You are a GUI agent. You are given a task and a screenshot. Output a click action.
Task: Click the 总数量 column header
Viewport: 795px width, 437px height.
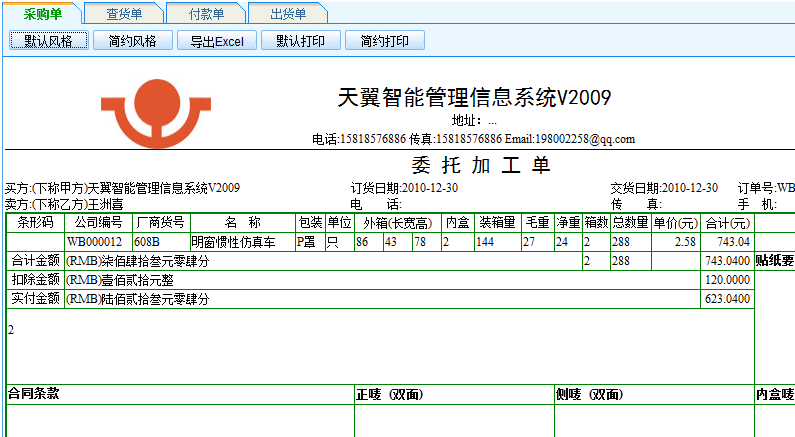point(630,223)
